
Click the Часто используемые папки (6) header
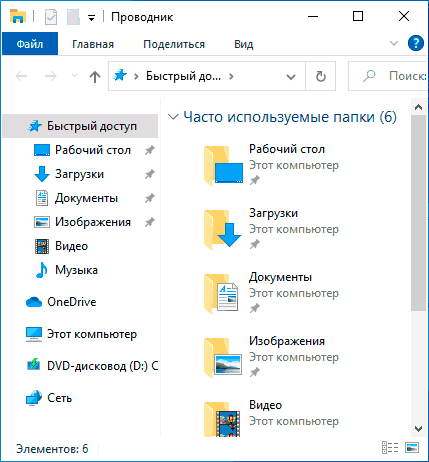point(290,117)
